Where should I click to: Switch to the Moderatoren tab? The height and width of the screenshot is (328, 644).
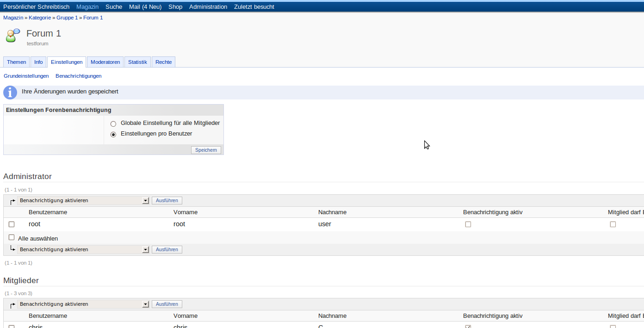(105, 62)
